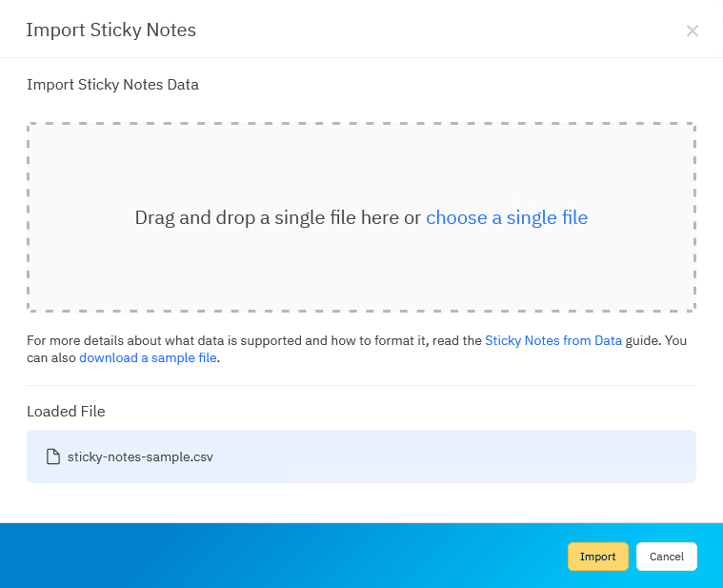Cancel the sticky notes import
723x588 pixels.
click(667, 557)
